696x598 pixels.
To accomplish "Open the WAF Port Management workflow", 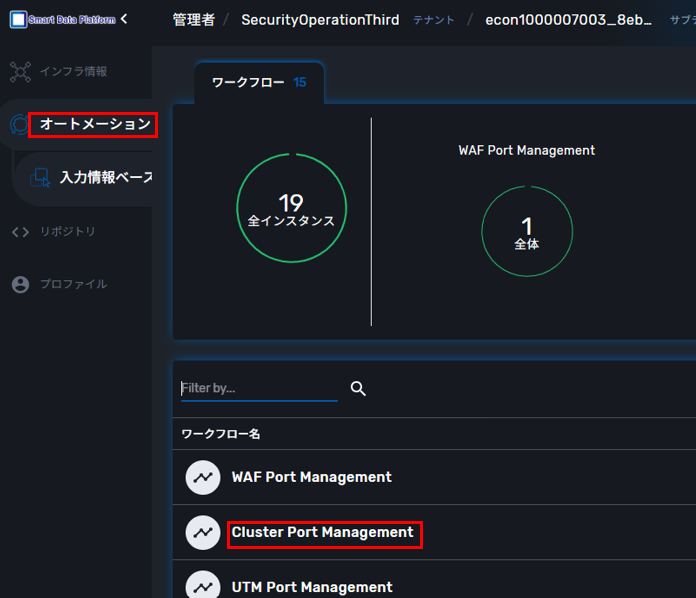I will [x=312, y=477].
